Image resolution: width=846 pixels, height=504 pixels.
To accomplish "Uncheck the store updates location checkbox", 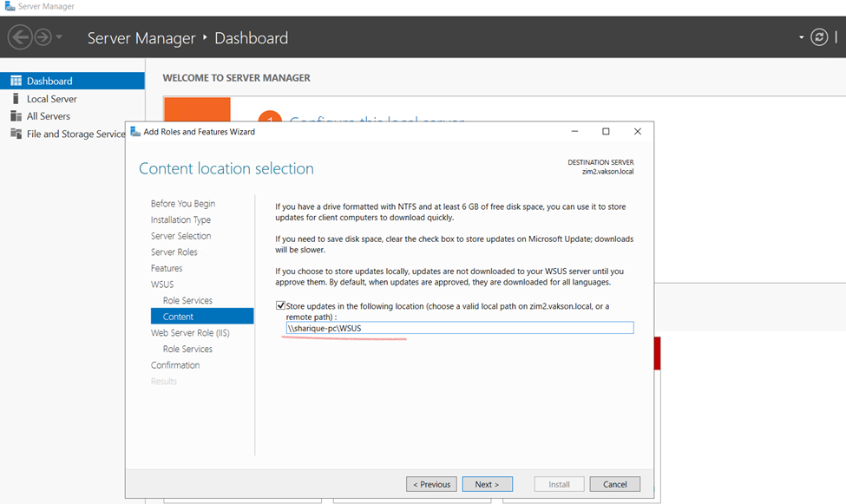I will (280, 305).
